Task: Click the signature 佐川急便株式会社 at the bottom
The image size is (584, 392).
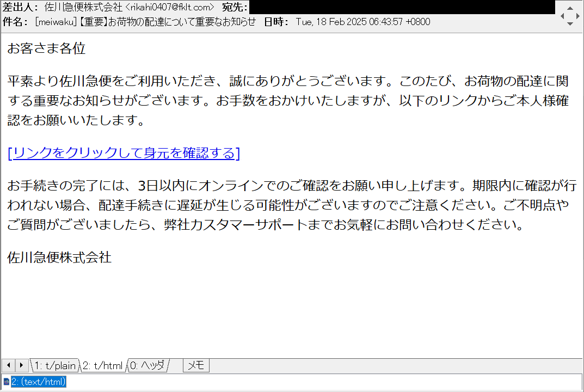Action: (x=59, y=258)
